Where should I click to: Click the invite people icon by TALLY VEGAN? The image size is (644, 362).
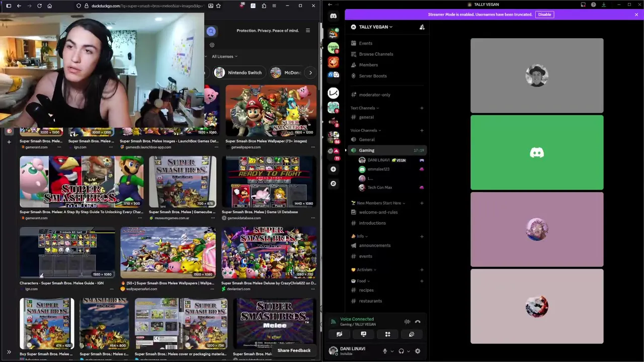click(x=422, y=27)
